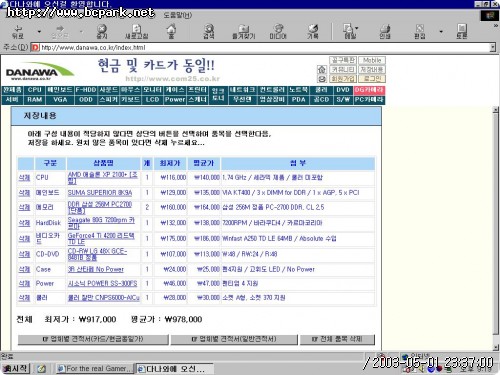Click the Edit (편집) toolbar icon
The width and height of the screenshot is (500, 375).
point(420,32)
